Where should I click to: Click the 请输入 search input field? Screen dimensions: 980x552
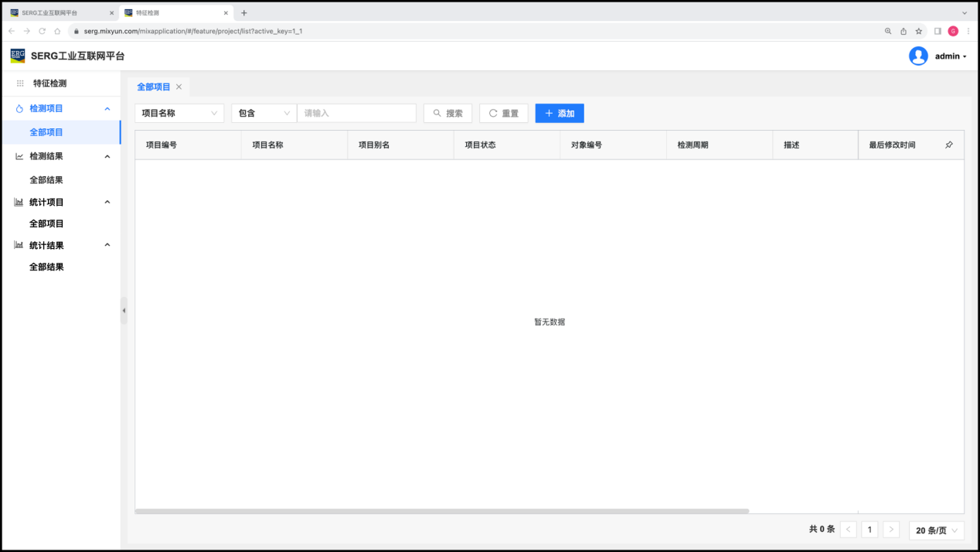[x=356, y=114]
